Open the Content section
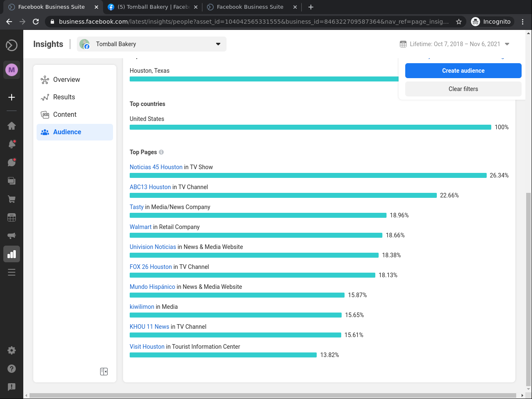The image size is (532, 399). (x=75, y=115)
